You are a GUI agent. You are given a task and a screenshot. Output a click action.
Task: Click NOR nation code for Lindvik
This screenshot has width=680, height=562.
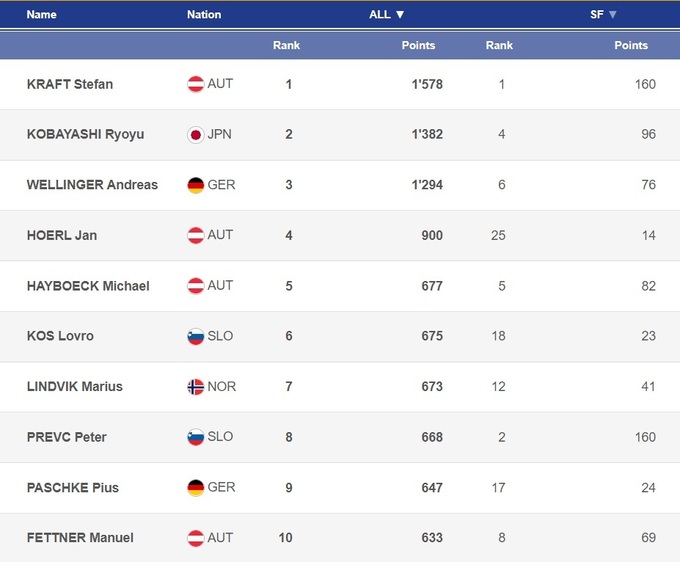pyautogui.click(x=222, y=387)
